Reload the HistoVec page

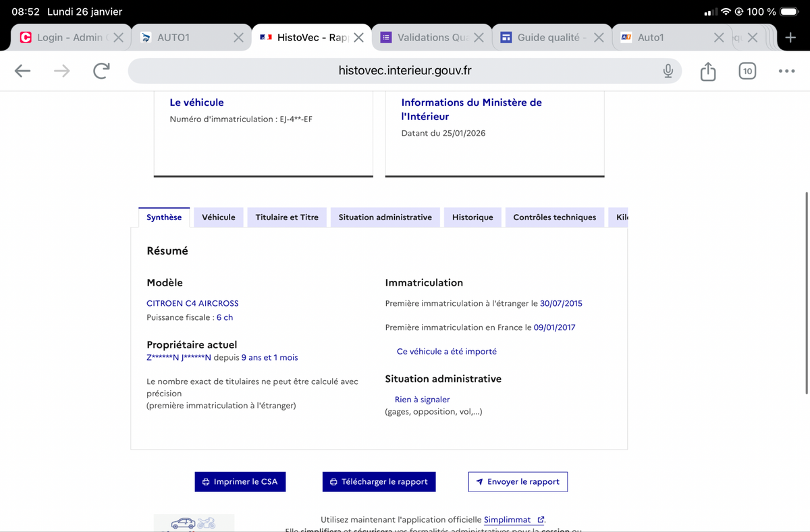[x=101, y=71]
